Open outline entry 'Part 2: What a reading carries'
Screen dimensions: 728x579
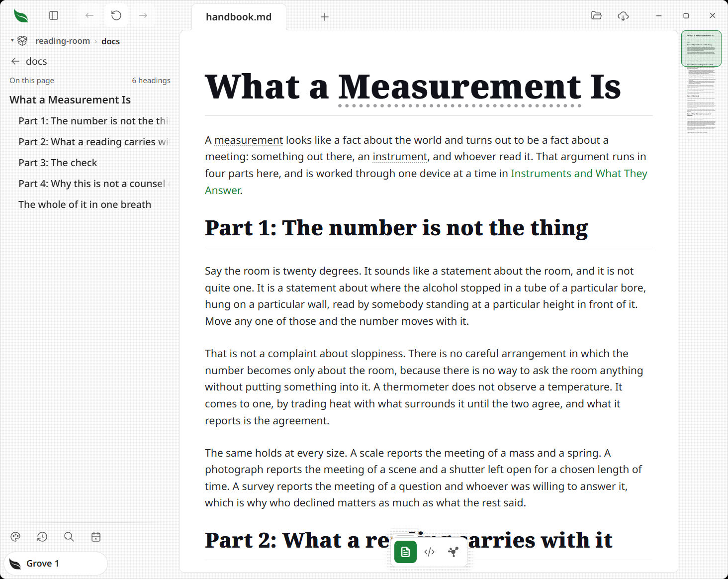[93, 142]
